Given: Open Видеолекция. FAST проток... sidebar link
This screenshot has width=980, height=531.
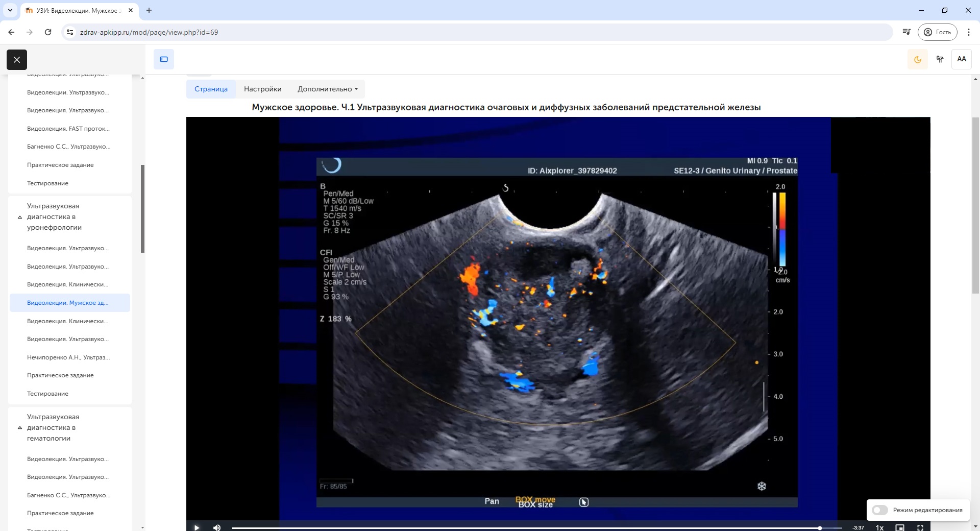Looking at the screenshot, I should [x=68, y=129].
